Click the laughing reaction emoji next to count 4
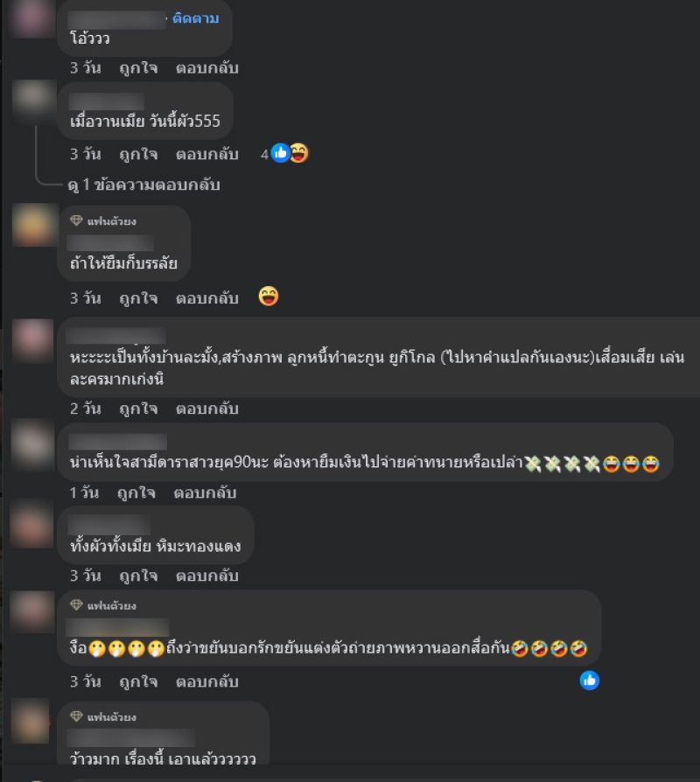The image size is (700, 782). 299,153
